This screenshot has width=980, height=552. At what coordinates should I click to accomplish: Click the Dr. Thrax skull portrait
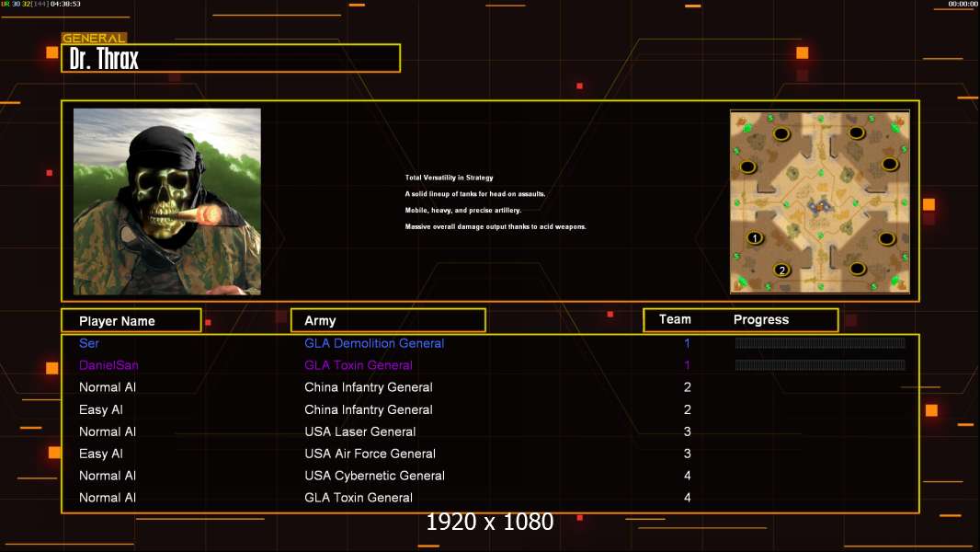pyautogui.click(x=167, y=201)
